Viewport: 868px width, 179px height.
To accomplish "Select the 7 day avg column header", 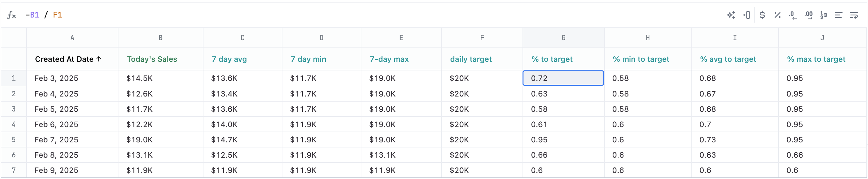I will [229, 59].
